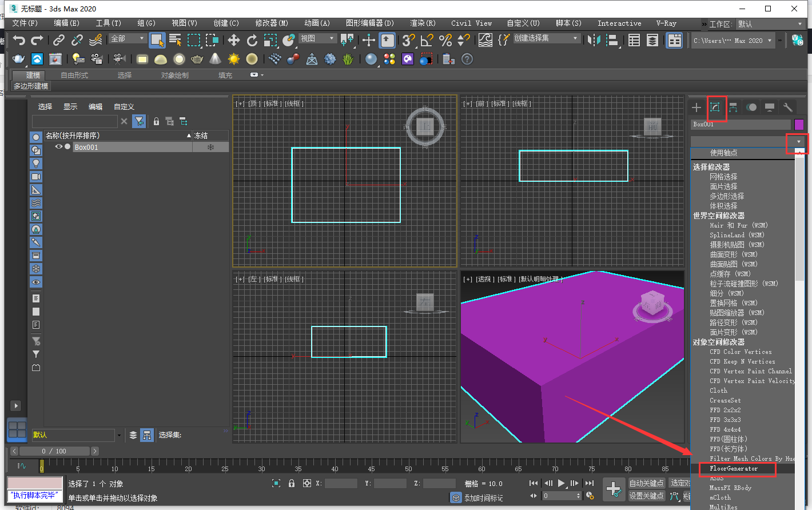Toggle Percent Snap icon
Viewport: 812px width, 510px height.
[x=445, y=40]
